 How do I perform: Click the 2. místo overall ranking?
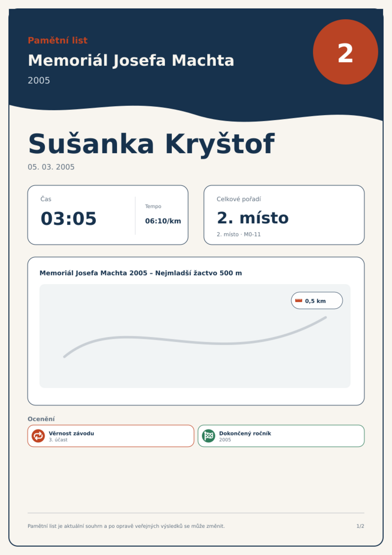click(x=253, y=218)
